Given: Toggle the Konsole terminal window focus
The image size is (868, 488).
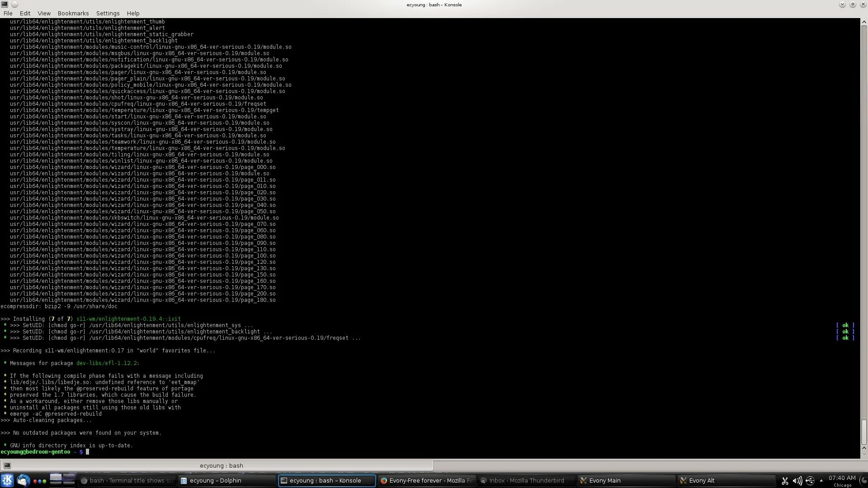Looking at the screenshot, I should pos(325,480).
